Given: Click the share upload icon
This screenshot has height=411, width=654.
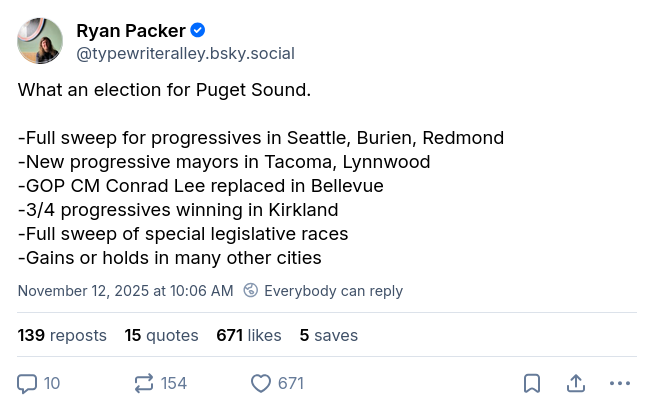Looking at the screenshot, I should click(576, 383).
